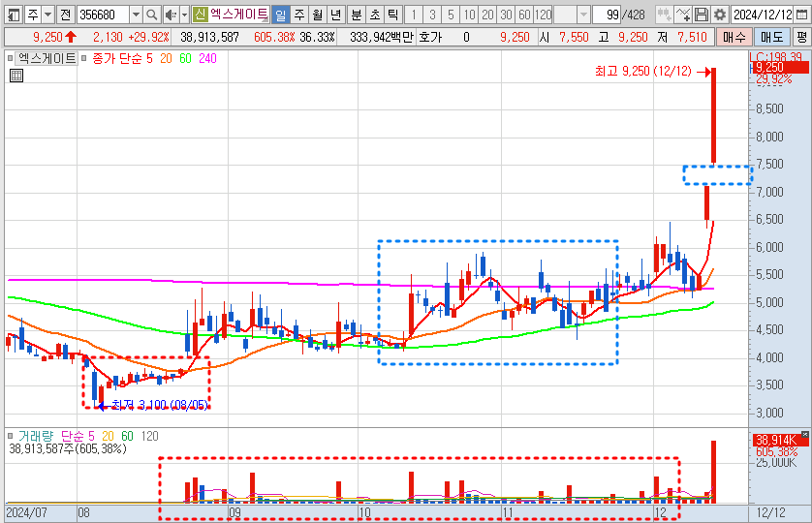
Task: Close the volume pane with x icon
Action: (x=805, y=435)
